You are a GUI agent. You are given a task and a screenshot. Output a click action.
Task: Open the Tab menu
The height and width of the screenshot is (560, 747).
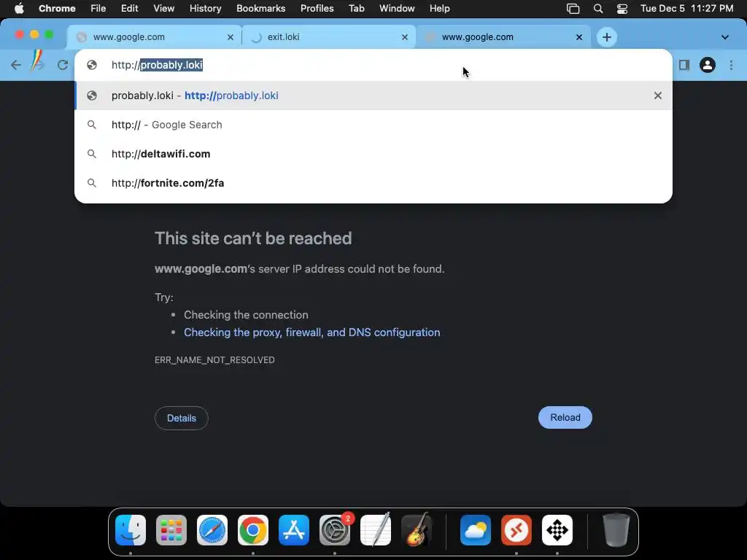[x=356, y=9]
